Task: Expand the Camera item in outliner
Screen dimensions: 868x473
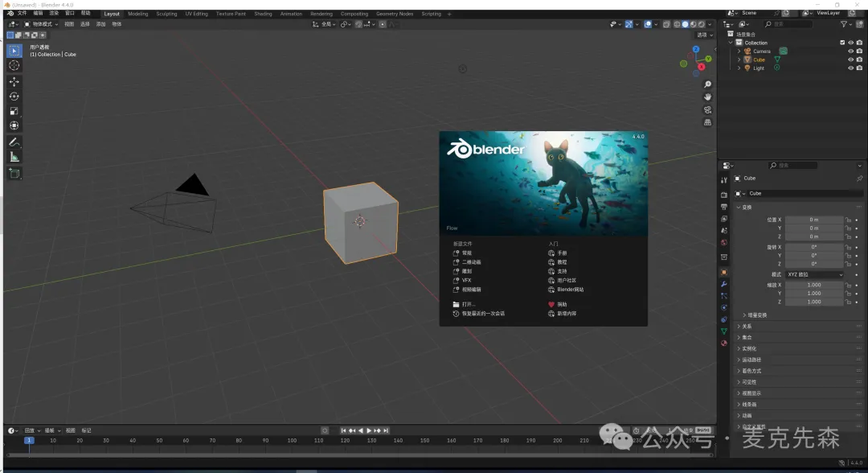Action: coord(739,51)
